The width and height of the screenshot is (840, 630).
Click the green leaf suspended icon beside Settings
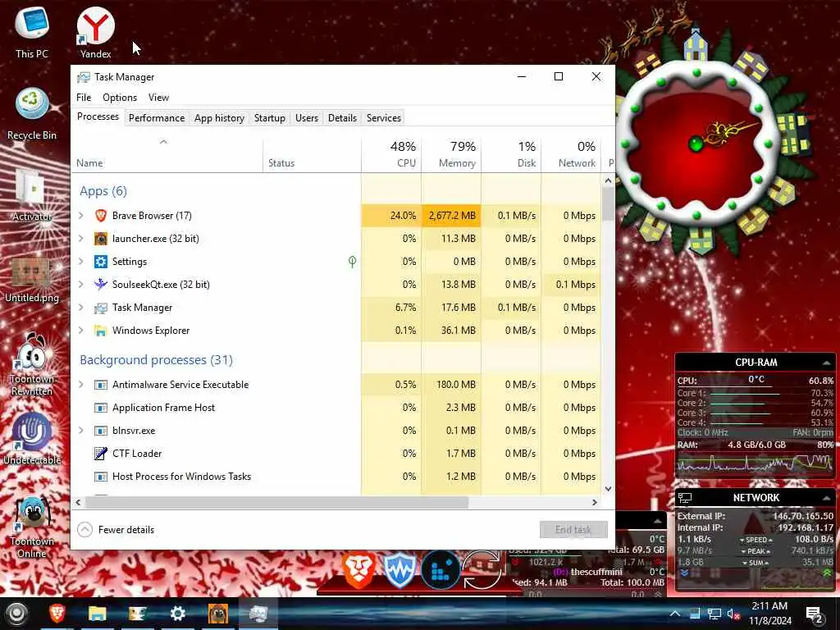[x=352, y=262]
